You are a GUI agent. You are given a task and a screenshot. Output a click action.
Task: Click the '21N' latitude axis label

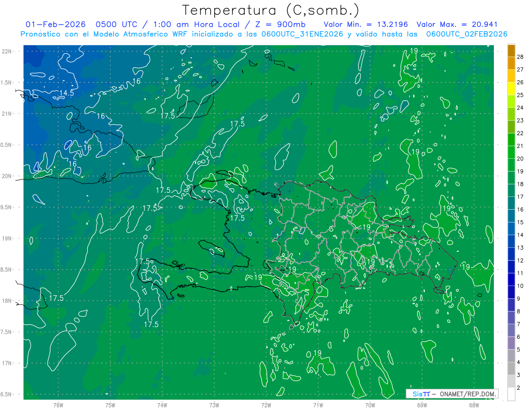7,114
